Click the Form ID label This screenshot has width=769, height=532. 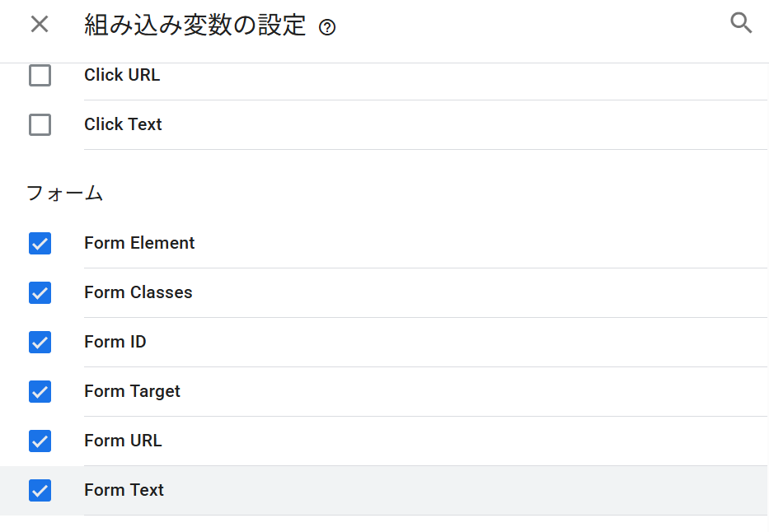[115, 342]
